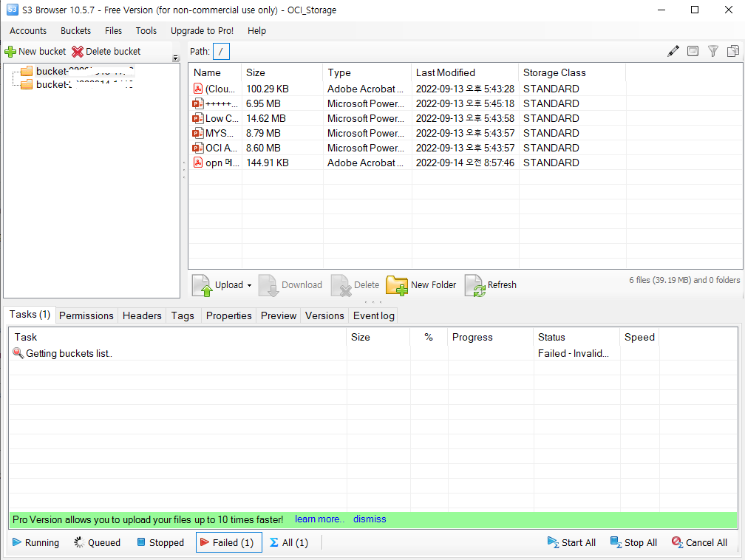Image resolution: width=745 pixels, height=560 pixels.
Task: Click the New Folder icon
Action: [397, 285]
